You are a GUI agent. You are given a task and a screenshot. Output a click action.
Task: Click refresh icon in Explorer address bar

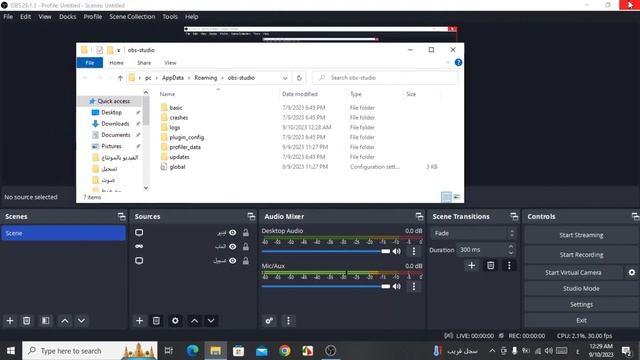point(299,78)
